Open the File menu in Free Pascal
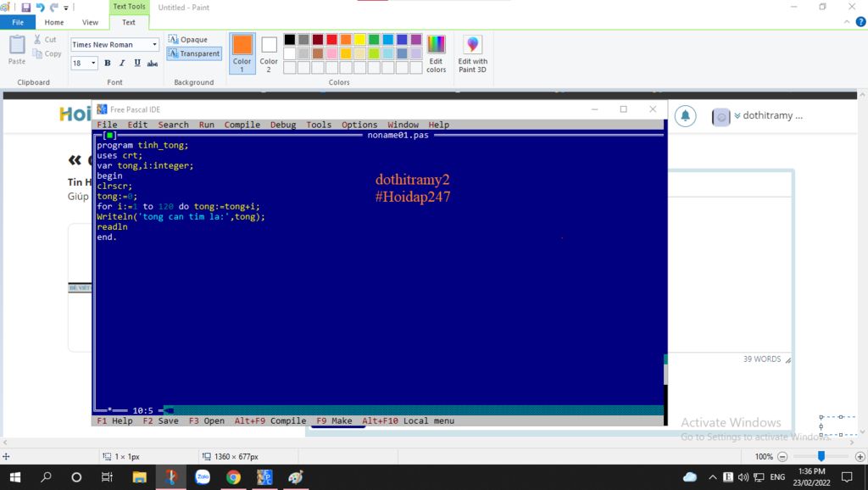The height and width of the screenshot is (490, 868). click(107, 125)
